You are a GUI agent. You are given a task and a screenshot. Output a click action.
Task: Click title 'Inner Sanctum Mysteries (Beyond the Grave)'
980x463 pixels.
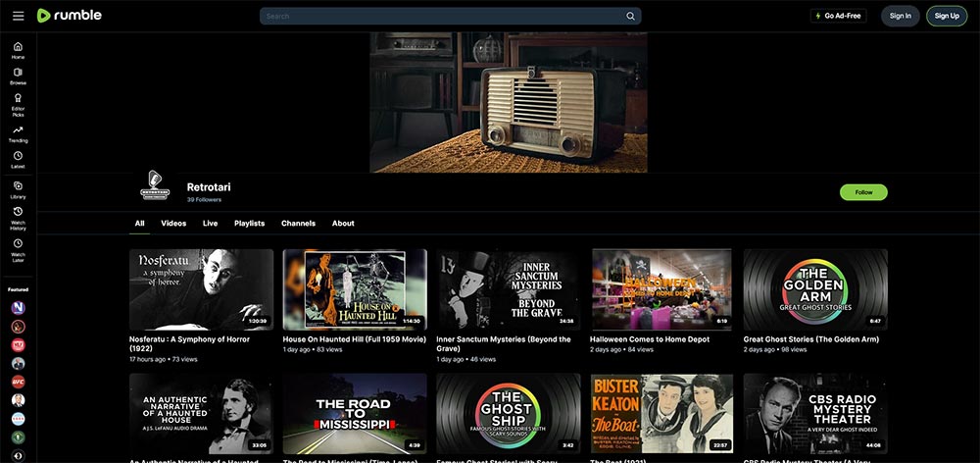[x=503, y=343]
